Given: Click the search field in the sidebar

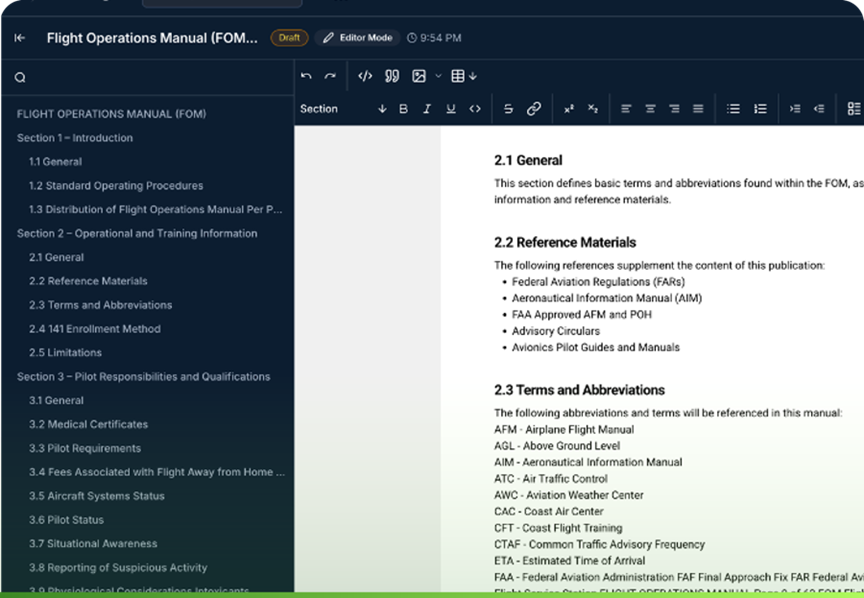Looking at the screenshot, I should [150, 77].
